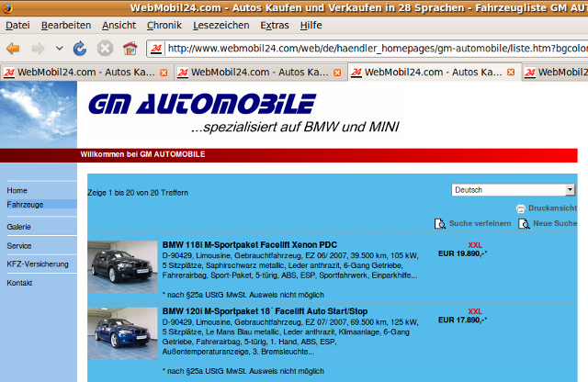This screenshot has height=382, width=588.
Task: Click the Firefox icon in the title bar
Action: point(7,8)
